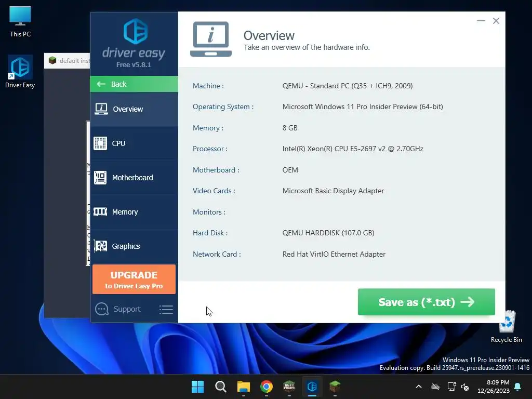Open the clock showing 8:09 PM
This screenshot has height=399, width=532.
click(494, 387)
